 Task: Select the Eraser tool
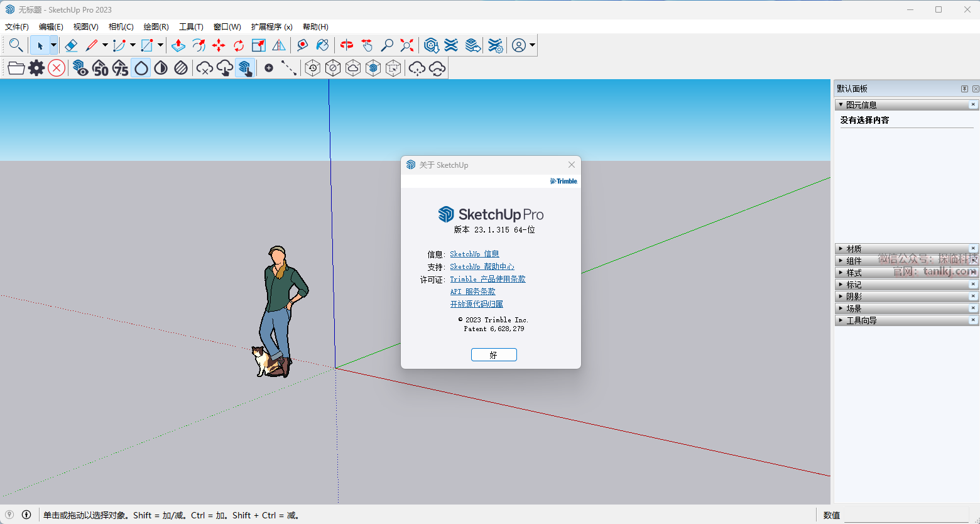tap(71, 45)
